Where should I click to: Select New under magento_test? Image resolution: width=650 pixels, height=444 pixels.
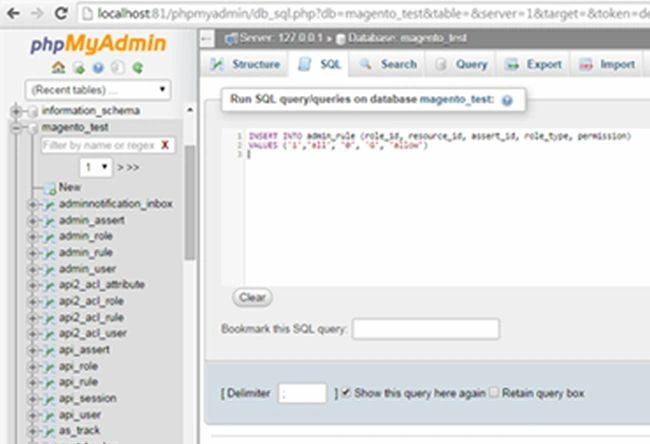(70, 187)
